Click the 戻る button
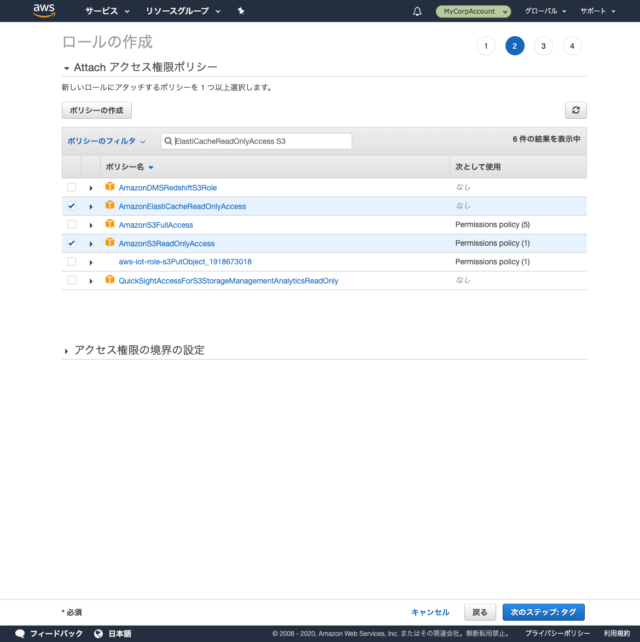This screenshot has width=640, height=642. pyautogui.click(x=480, y=612)
